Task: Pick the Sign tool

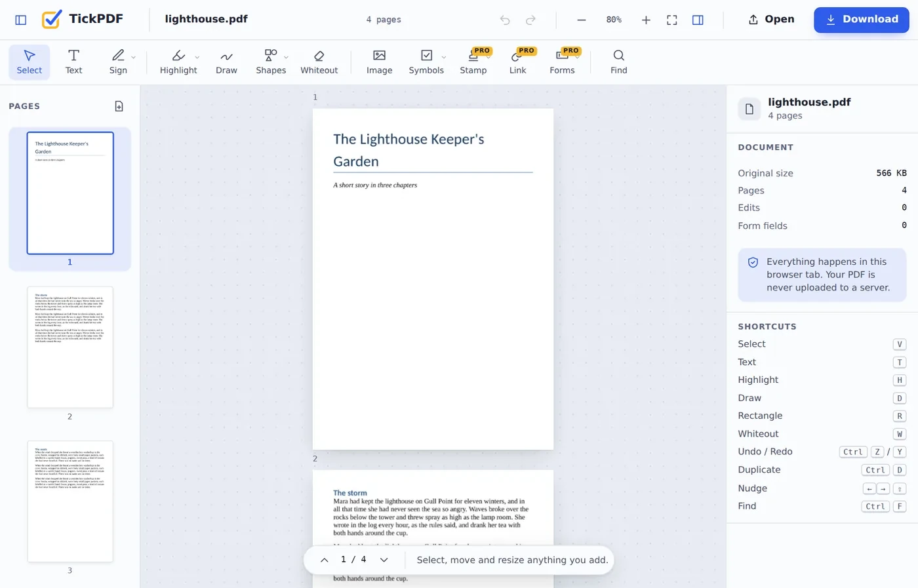Action: tap(118, 62)
